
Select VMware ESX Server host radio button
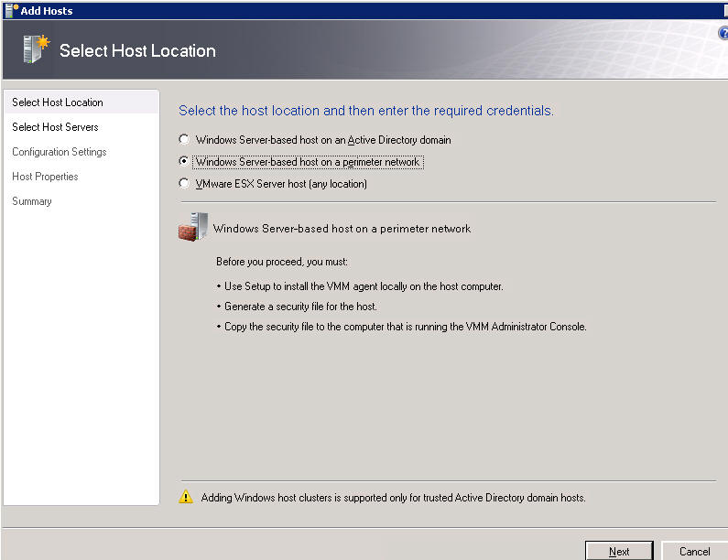tap(184, 183)
